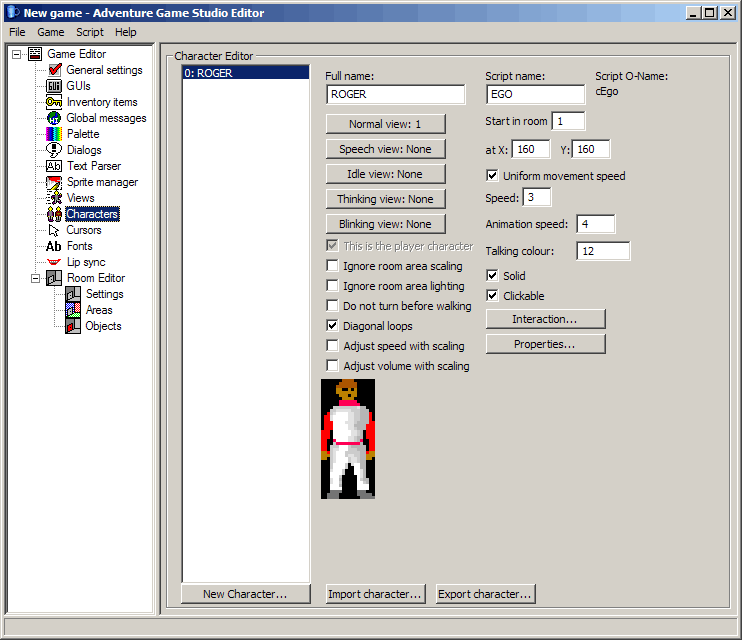Click the Lip sync lips icon

click(54, 262)
